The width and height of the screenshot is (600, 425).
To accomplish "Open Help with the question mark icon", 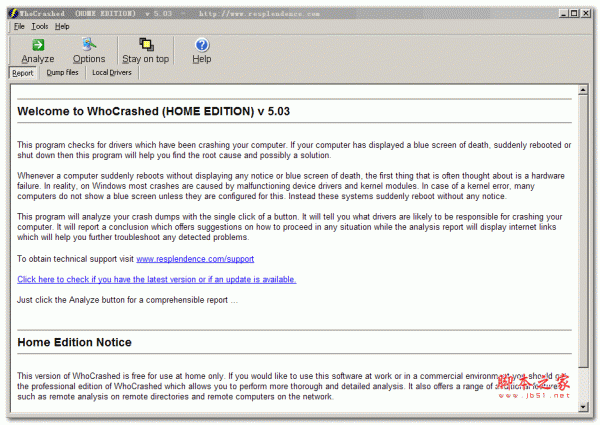I will coord(202,45).
